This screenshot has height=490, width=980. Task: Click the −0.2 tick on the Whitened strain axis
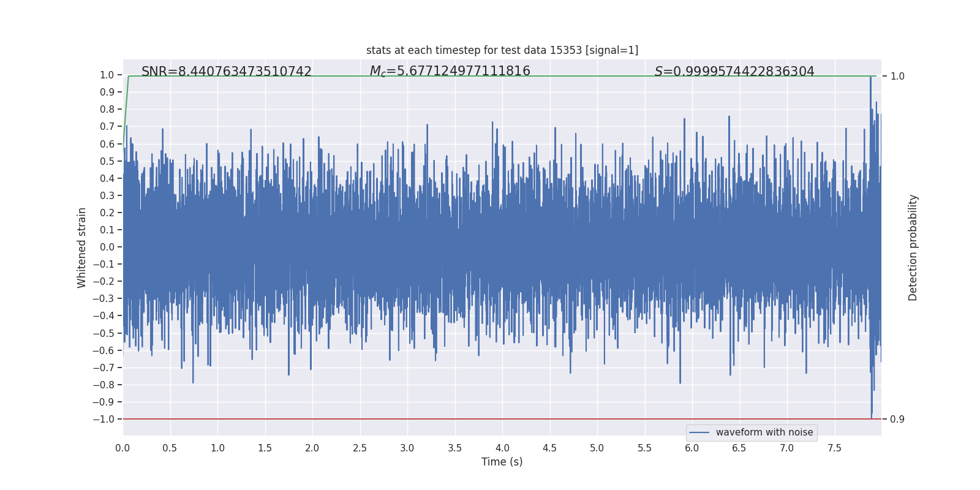click(x=104, y=282)
